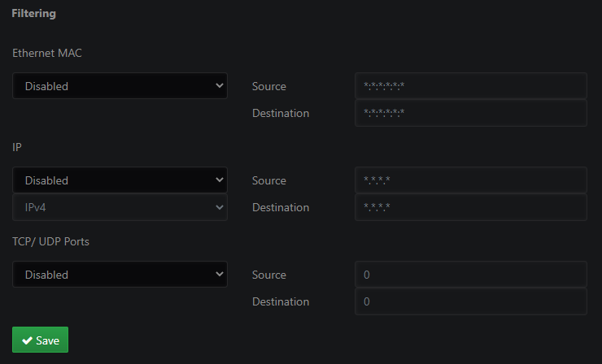
Task: Focus the TCP/UDP Destination port field
Action: [470, 301]
